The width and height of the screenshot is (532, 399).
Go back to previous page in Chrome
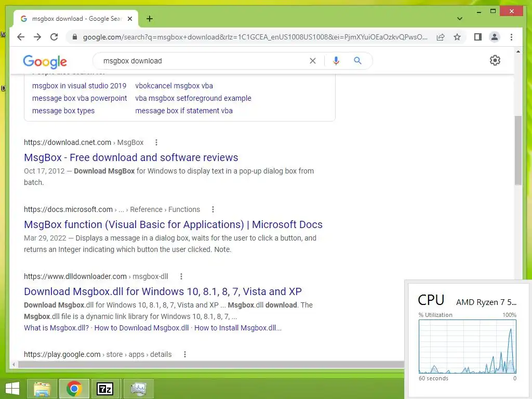click(21, 37)
